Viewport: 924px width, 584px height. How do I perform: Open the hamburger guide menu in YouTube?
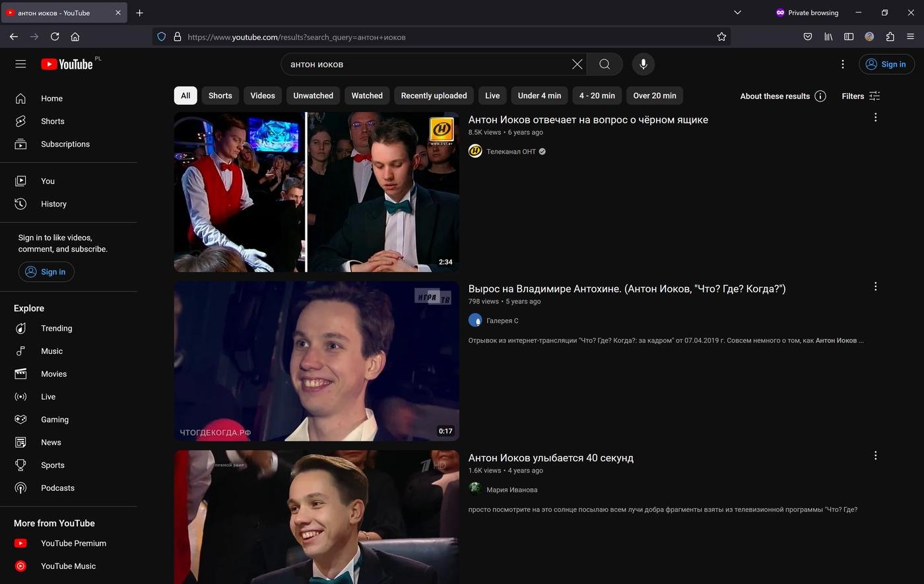[x=20, y=64]
